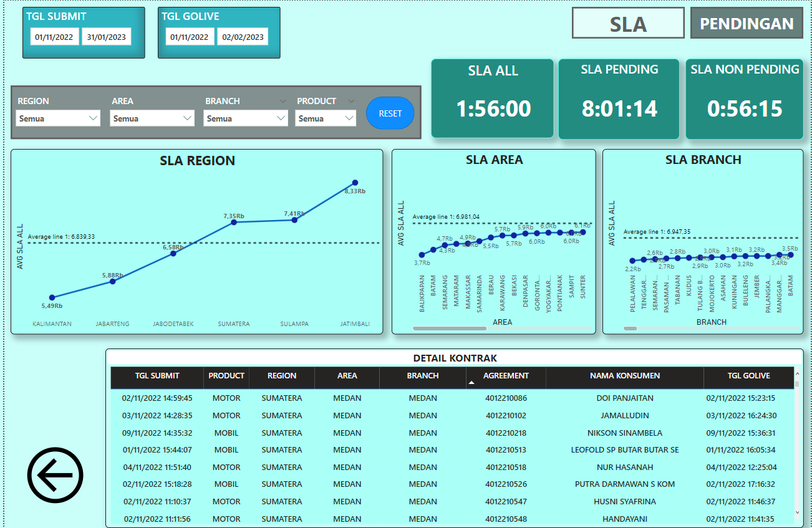Click the back arrow circle icon

click(55, 475)
